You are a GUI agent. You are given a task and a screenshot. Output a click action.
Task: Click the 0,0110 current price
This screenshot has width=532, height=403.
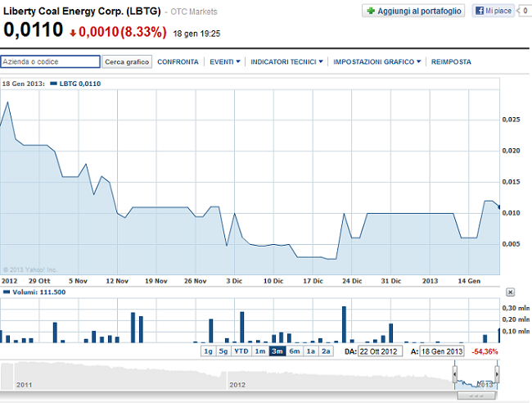34,29
